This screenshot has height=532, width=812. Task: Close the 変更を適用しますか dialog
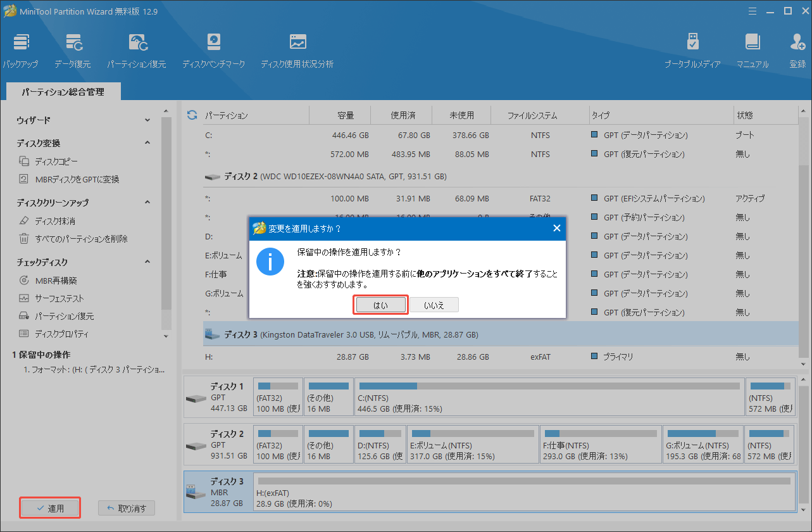[x=556, y=228]
